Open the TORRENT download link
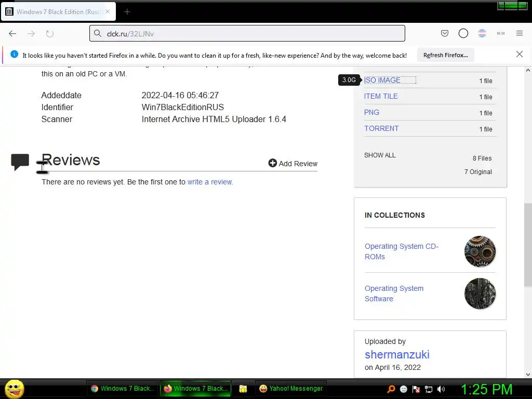The height and width of the screenshot is (399, 532). [381, 129]
